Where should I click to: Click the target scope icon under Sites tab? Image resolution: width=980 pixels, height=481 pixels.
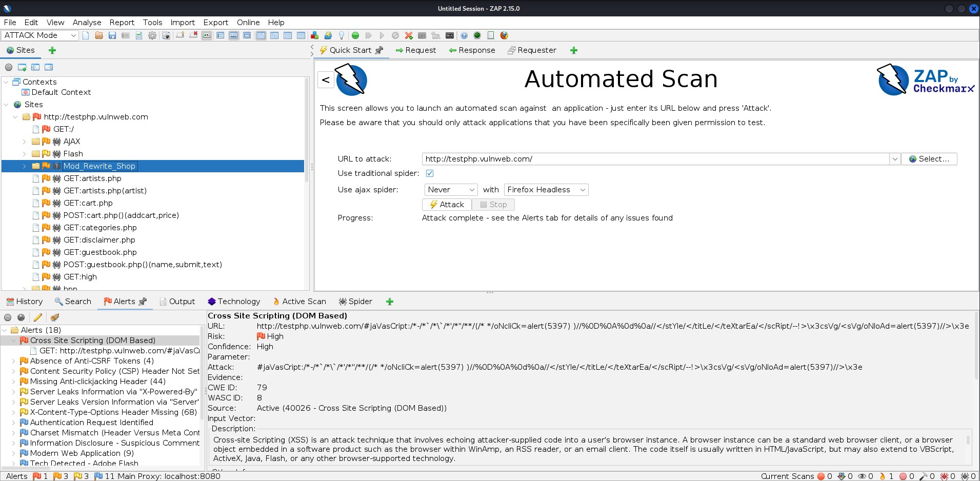click(x=9, y=67)
